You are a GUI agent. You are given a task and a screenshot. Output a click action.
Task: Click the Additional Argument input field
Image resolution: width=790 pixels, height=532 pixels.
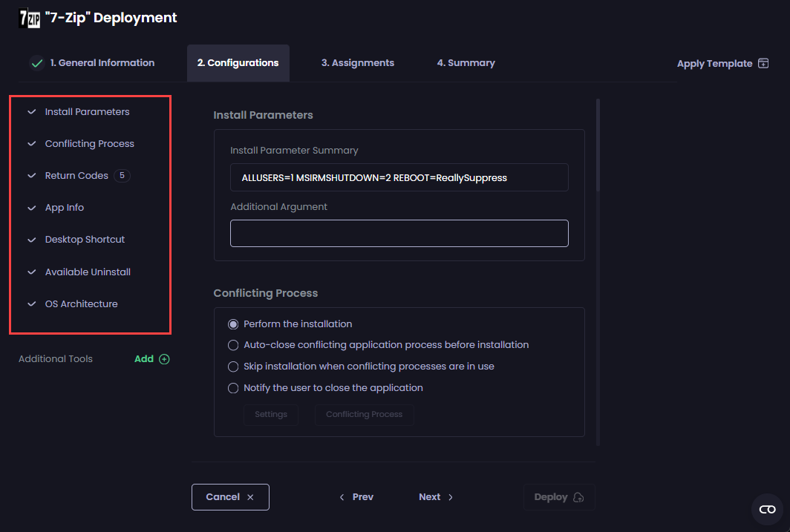click(399, 233)
